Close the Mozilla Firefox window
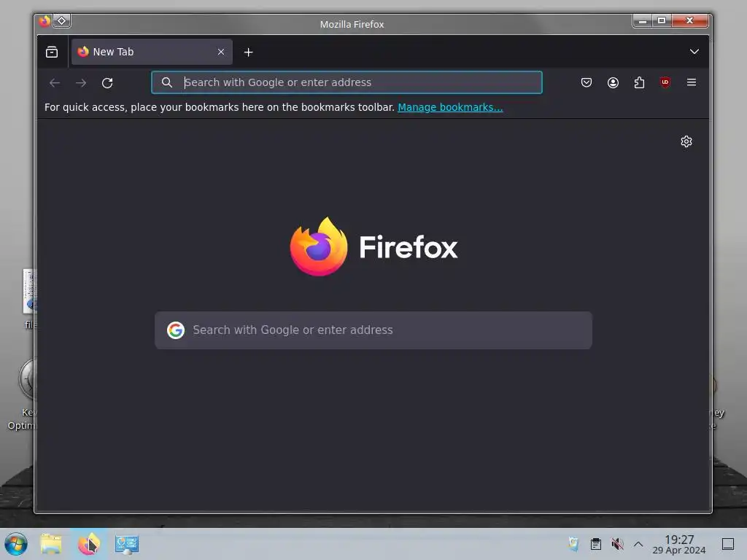The height and width of the screenshot is (560, 747). click(689, 21)
